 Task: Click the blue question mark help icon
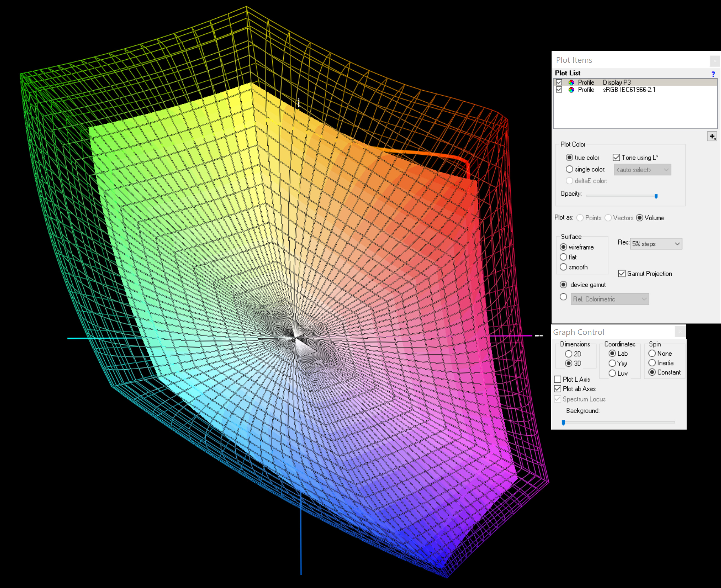point(713,74)
